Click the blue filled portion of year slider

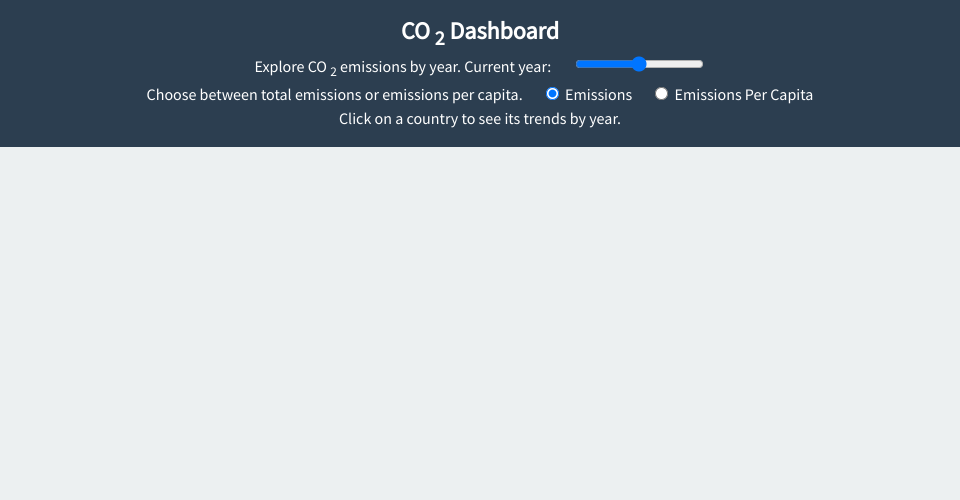click(x=603, y=64)
